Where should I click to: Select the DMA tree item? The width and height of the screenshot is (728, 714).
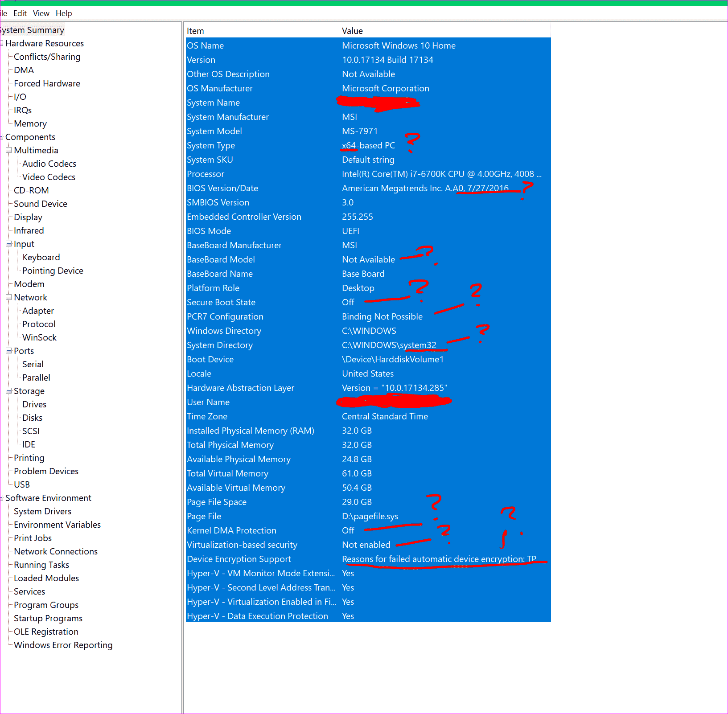click(24, 70)
